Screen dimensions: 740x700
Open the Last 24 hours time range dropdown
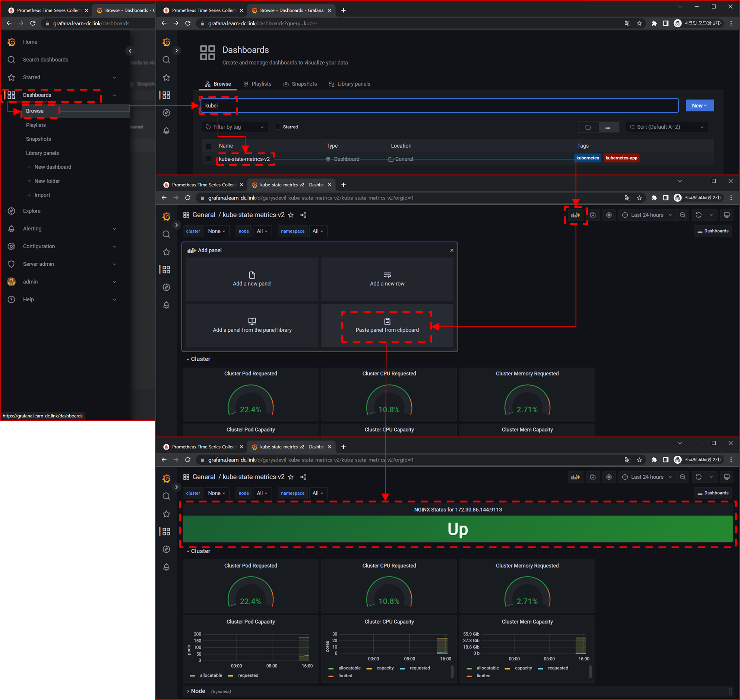(x=647, y=215)
